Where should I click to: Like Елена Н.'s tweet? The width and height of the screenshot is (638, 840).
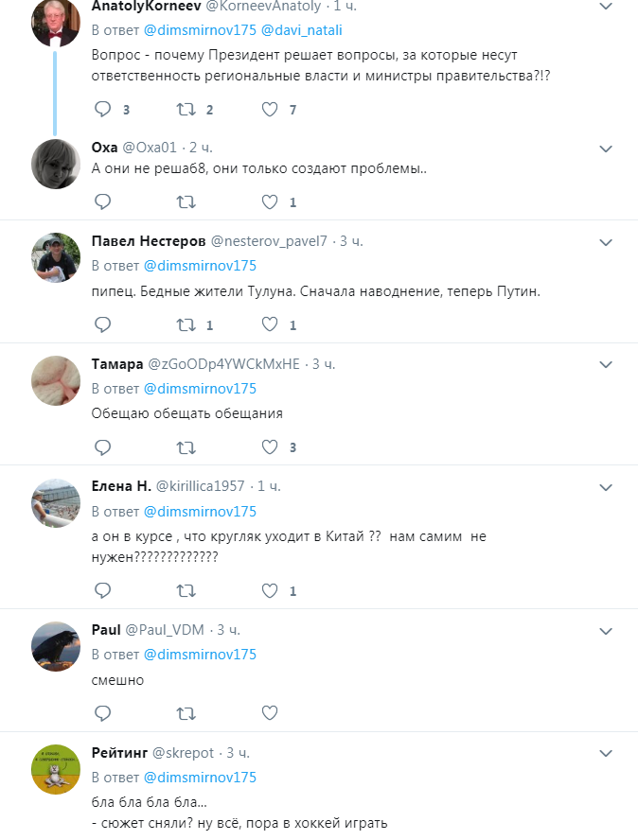pyautogui.click(x=270, y=591)
